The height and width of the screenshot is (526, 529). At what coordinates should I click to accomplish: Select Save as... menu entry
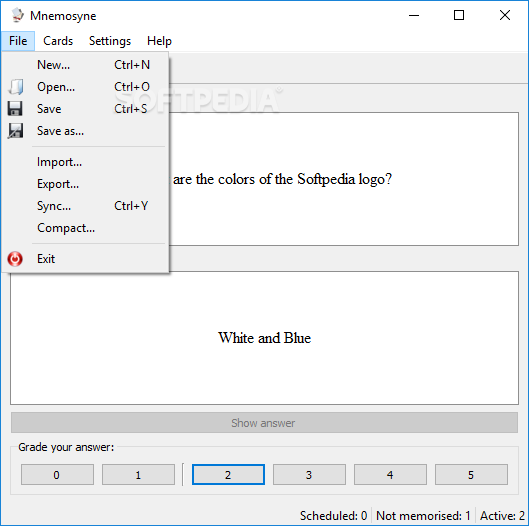point(85,131)
